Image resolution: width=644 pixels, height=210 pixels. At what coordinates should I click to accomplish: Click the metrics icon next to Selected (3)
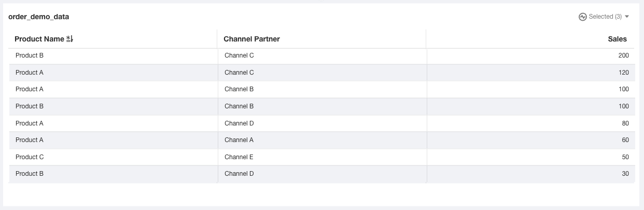pyautogui.click(x=582, y=17)
